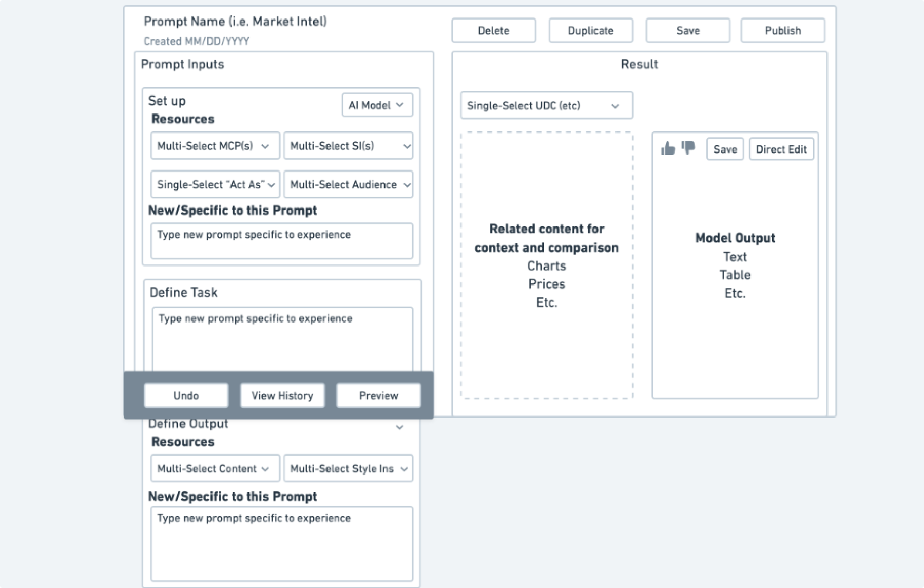Open Multi-Select SI(s) dropdown
This screenshot has width=924, height=588.
[x=348, y=146]
